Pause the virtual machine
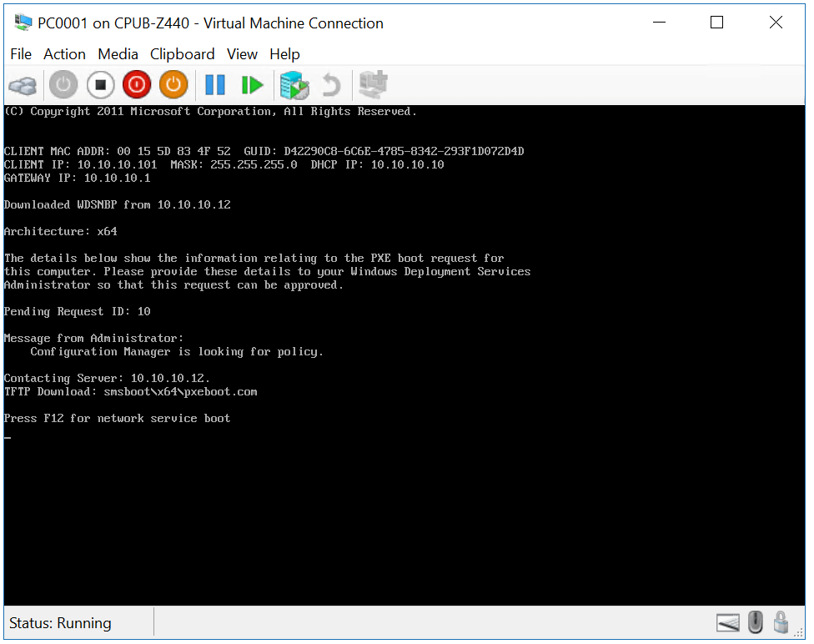Image resolution: width=814 pixels, height=644 pixels. (214, 84)
